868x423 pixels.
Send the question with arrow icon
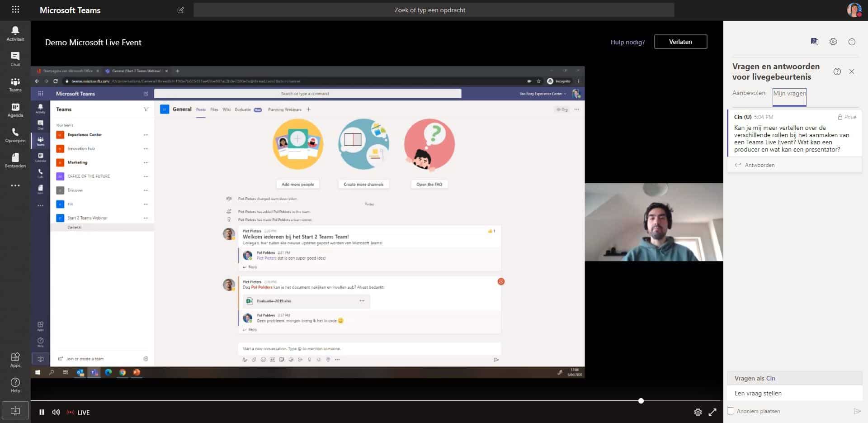point(857,411)
